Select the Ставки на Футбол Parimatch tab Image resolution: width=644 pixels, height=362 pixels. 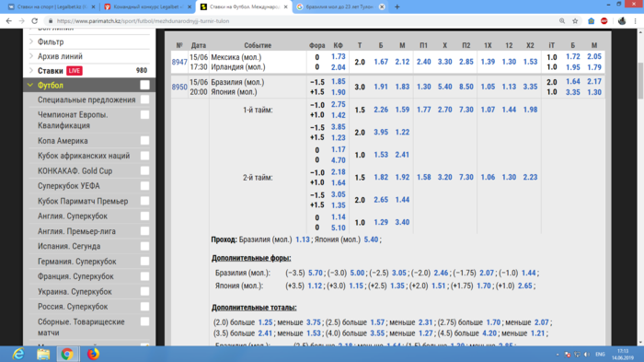[244, 7]
